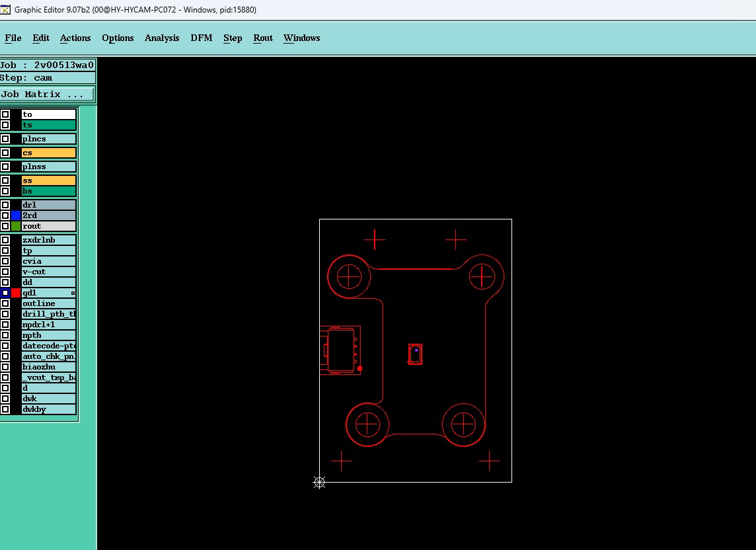Click the Job Matrix ... button
Image resolution: width=756 pixels, height=550 pixels.
point(47,94)
